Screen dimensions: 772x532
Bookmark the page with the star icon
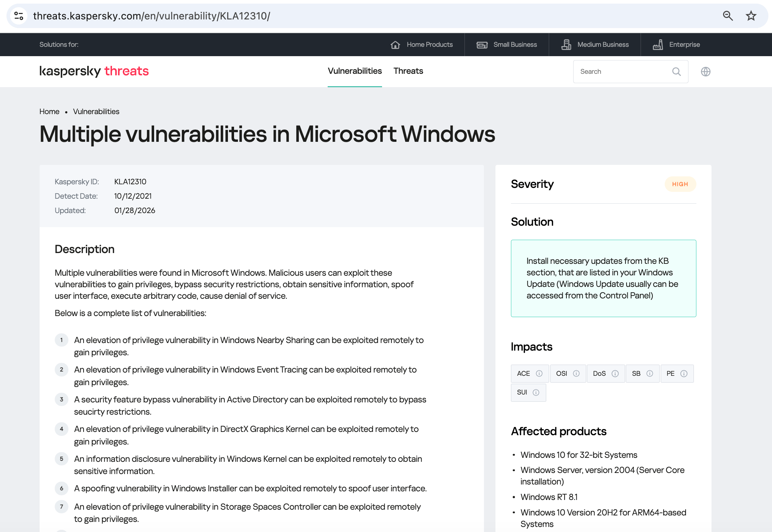(x=751, y=16)
